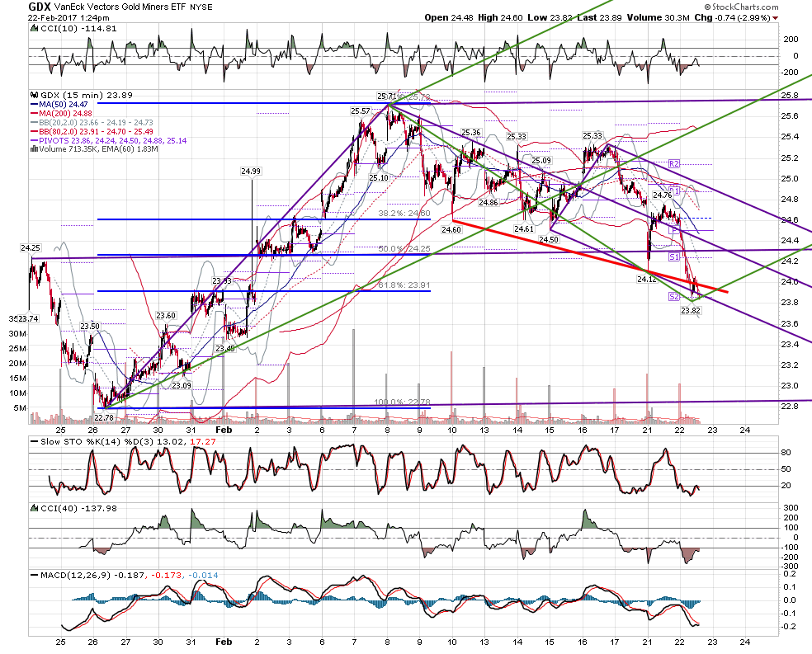This screenshot has width=812, height=654.
Task: Select the S2 pivot marker
Action: (673, 296)
